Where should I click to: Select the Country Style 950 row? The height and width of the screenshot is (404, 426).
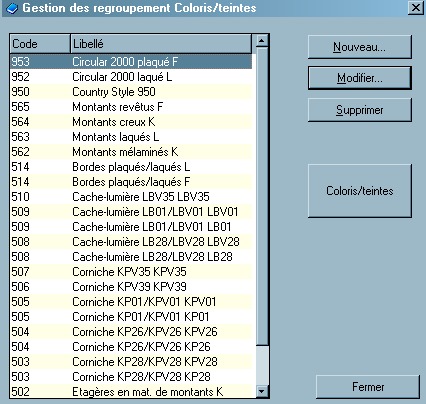(x=131, y=92)
